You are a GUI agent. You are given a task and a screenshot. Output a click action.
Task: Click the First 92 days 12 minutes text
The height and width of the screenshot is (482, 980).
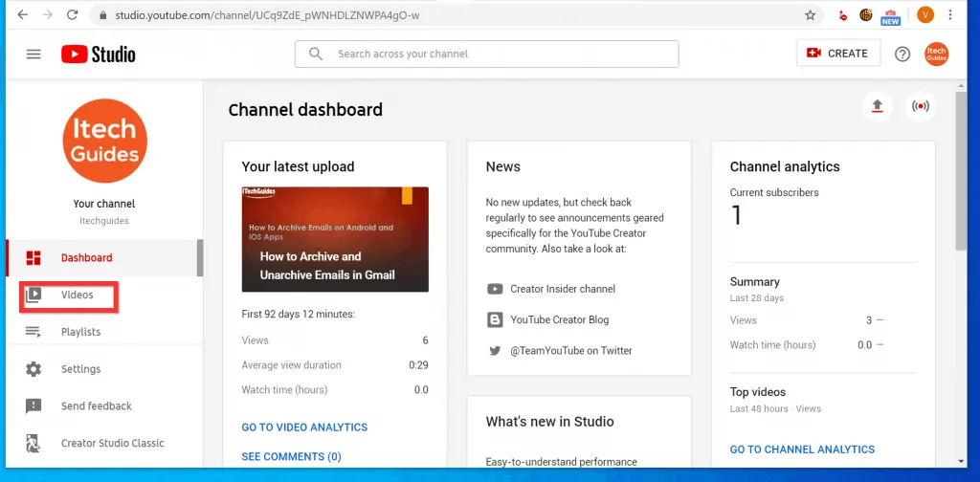tap(299, 314)
